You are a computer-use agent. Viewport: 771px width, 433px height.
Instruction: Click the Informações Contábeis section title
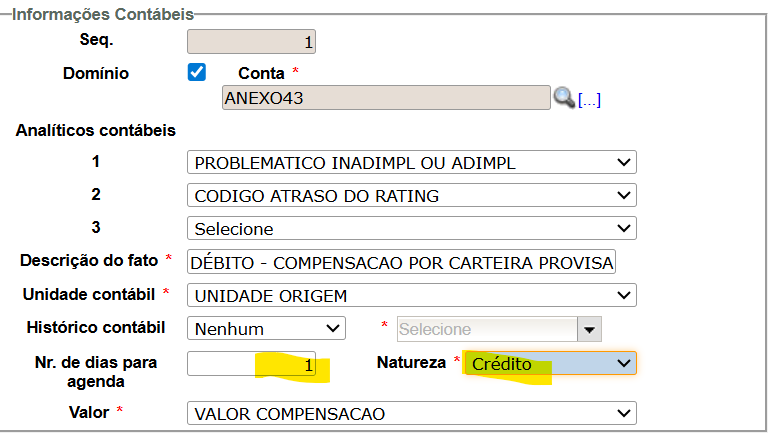[103, 14]
